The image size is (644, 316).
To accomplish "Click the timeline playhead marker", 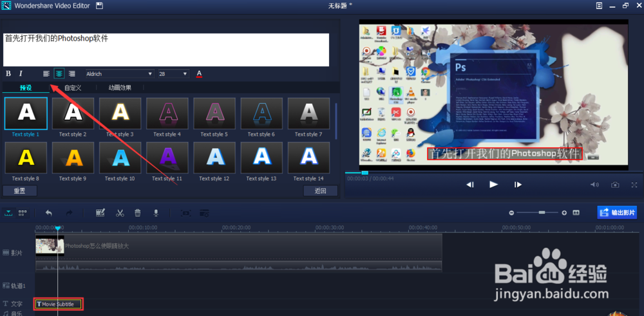I will click(x=58, y=228).
